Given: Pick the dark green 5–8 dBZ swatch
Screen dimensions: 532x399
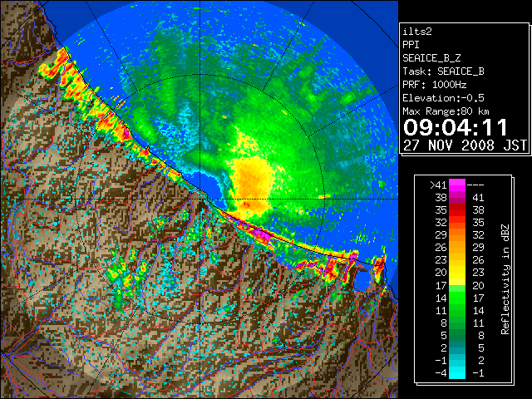Looking at the screenshot, I should pyautogui.click(x=457, y=335).
